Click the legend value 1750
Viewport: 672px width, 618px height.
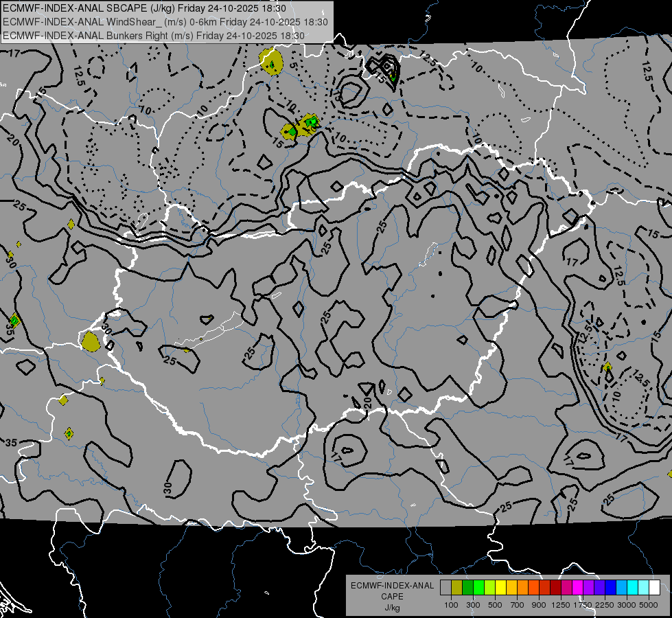coord(583,605)
